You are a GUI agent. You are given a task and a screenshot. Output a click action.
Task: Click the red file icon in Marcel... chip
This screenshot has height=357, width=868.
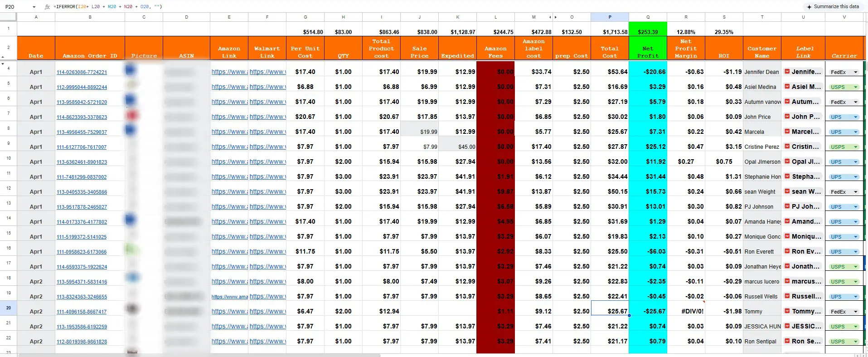pyautogui.click(x=787, y=132)
